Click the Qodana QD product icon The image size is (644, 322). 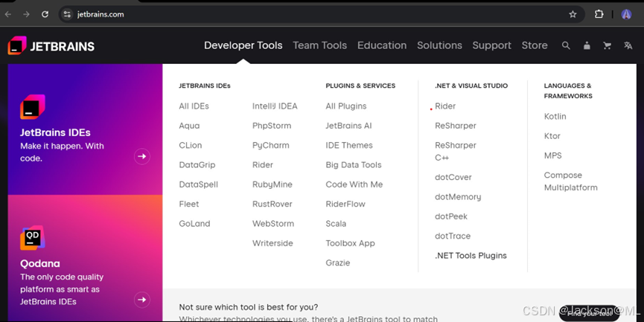33,237
